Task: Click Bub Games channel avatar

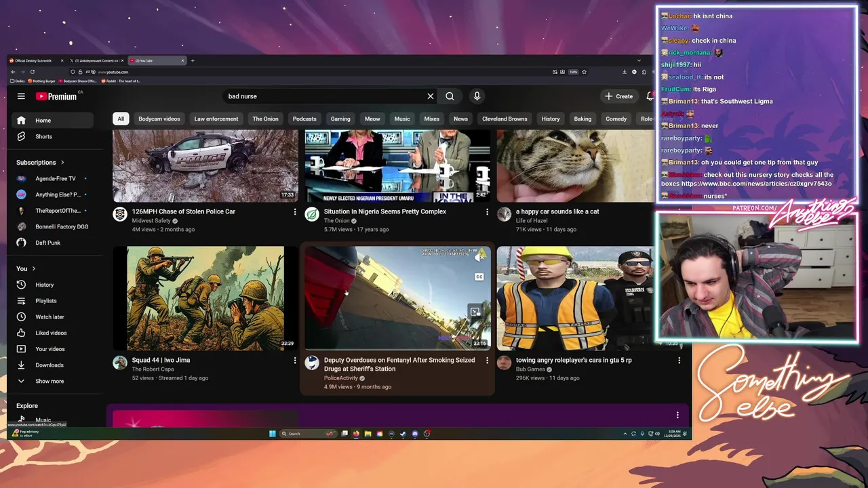Action: (504, 363)
